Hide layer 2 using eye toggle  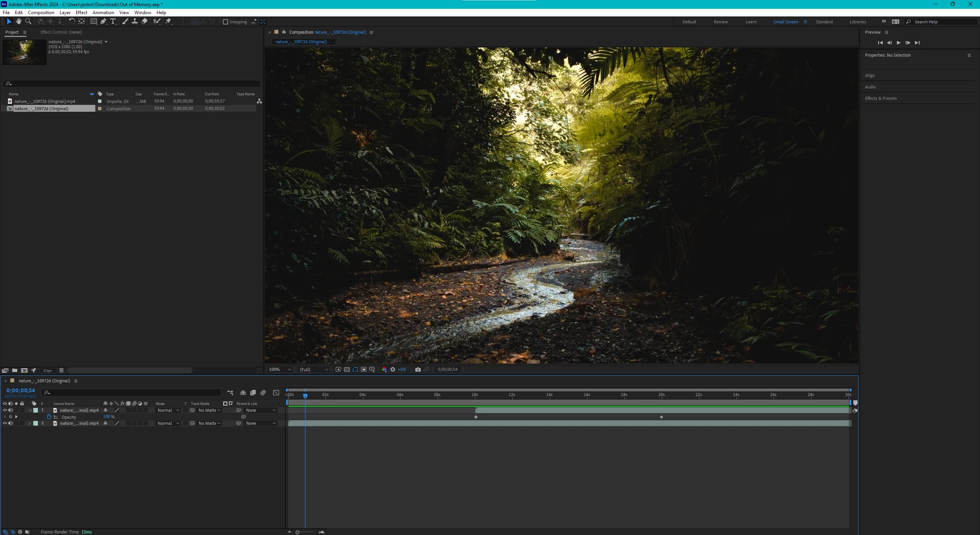pos(5,423)
